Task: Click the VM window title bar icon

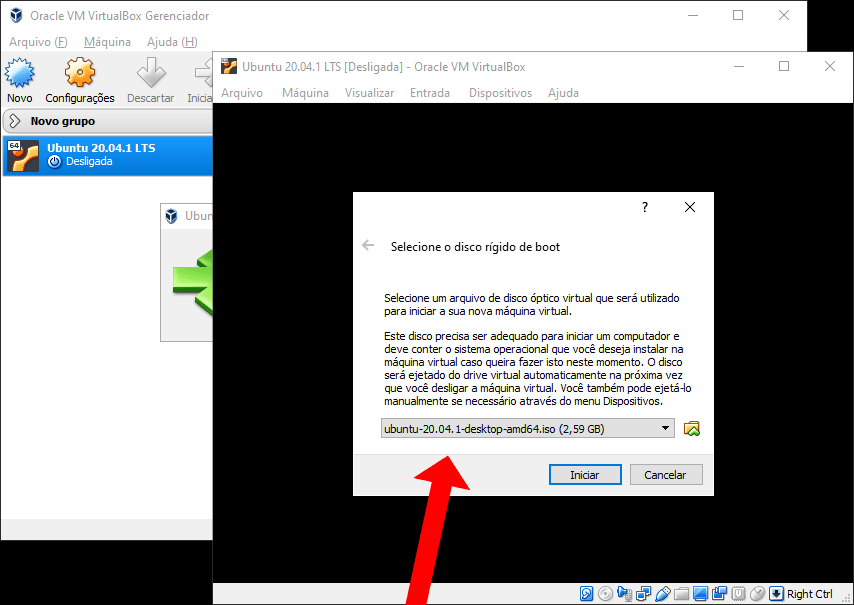Action: click(x=229, y=66)
